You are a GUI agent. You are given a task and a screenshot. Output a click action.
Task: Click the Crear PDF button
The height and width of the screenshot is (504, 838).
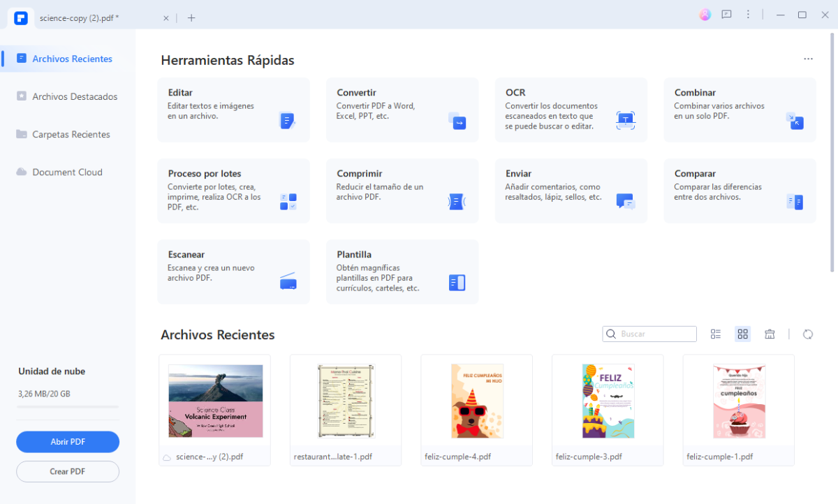pos(67,471)
